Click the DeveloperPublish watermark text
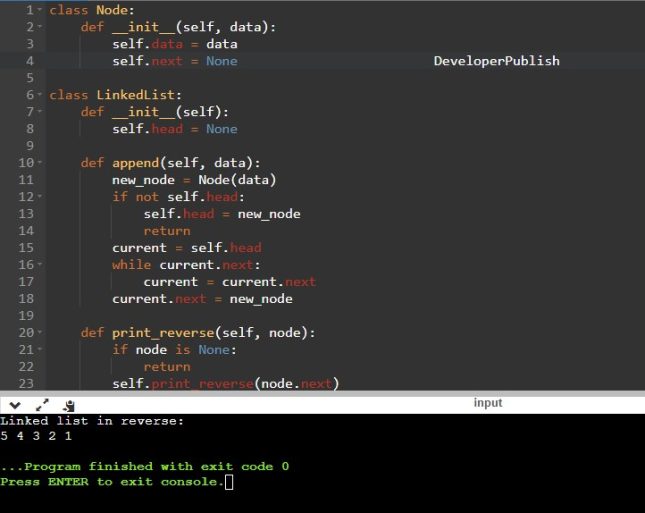Screen dimensions: 645x513 (x=496, y=61)
